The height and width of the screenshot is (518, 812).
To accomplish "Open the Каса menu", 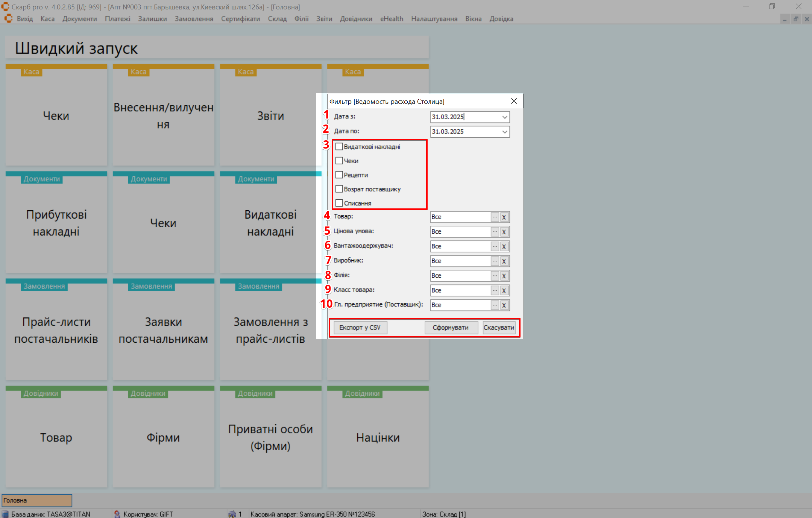I will (x=47, y=19).
